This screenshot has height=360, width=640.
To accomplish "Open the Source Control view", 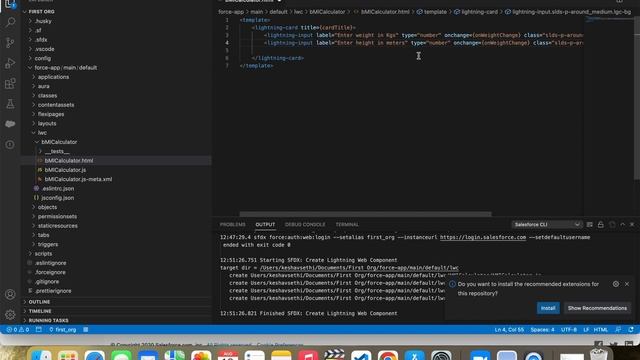I will (x=10, y=42).
